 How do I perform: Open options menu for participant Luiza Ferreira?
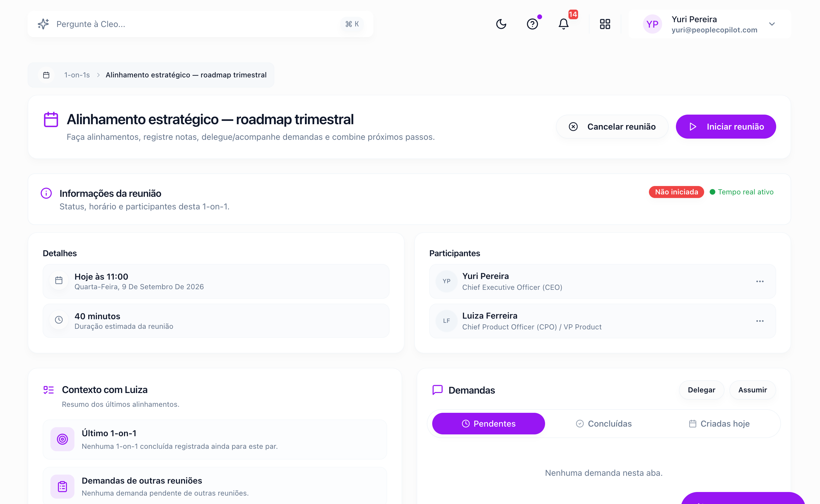point(760,321)
